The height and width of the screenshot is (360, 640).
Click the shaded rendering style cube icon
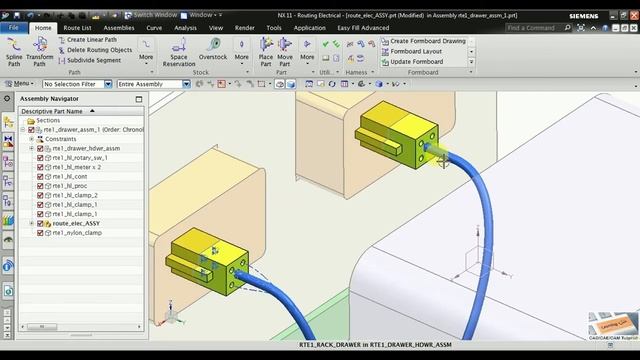point(379,84)
